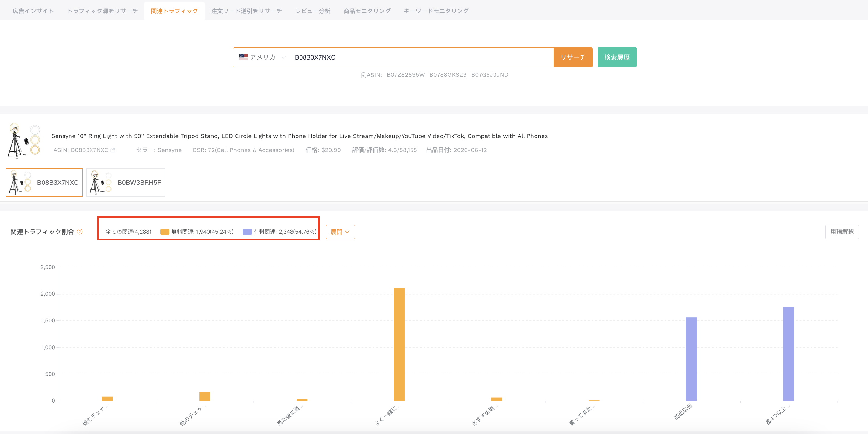This screenshot has width=868, height=434.
Task: Click the 他のチェッ… axis label
Action: (193, 415)
